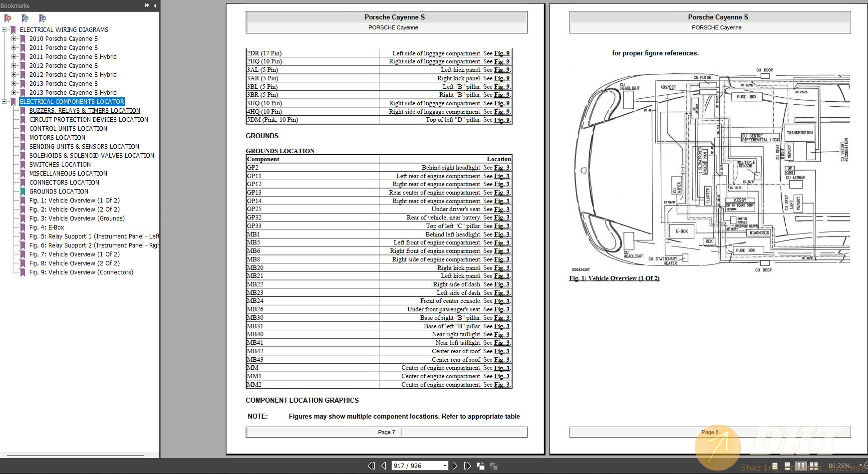The height and width of the screenshot is (474, 868).
Task: Open bookmark Fig. 9: Vehicle Overview (Connectors)
Action: point(81,272)
